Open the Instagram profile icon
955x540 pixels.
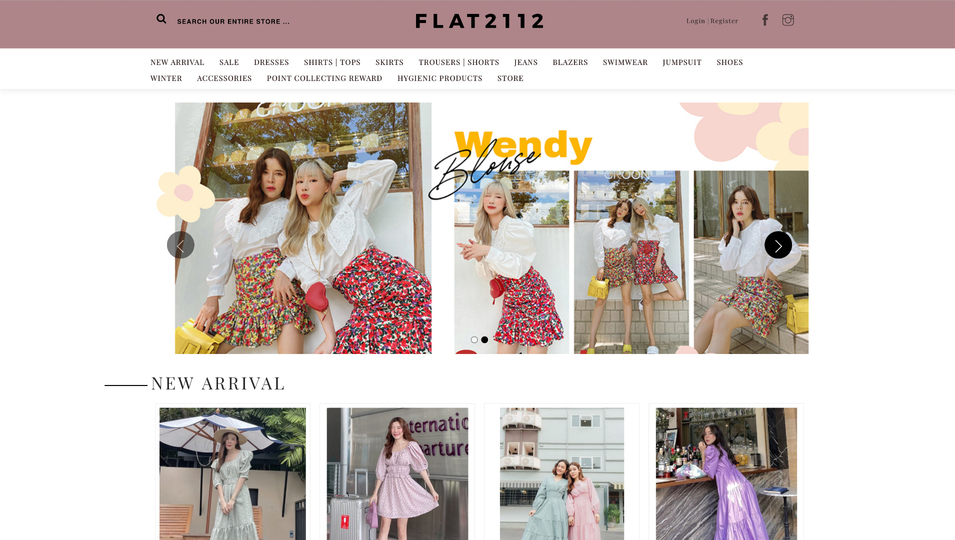pyautogui.click(x=788, y=20)
